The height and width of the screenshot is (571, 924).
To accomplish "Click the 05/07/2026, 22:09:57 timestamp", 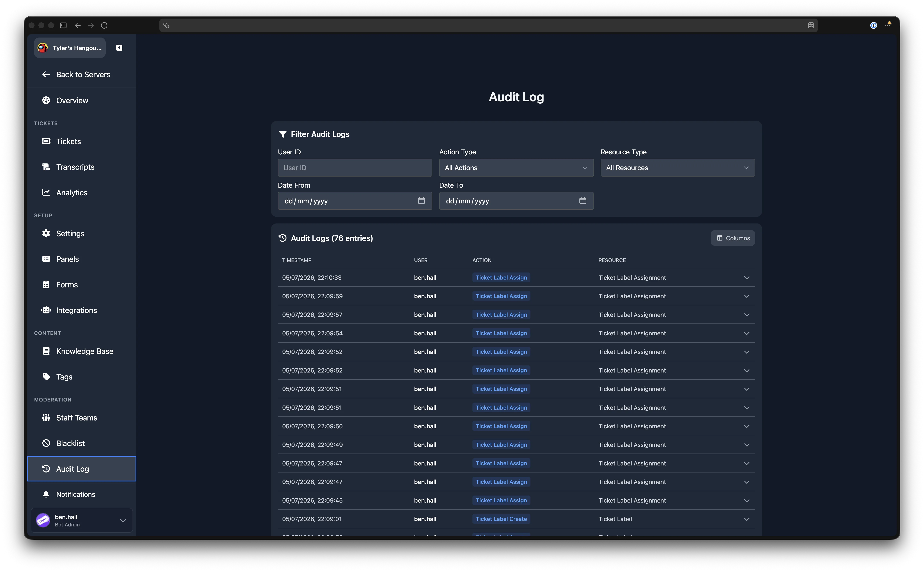I will tap(312, 314).
